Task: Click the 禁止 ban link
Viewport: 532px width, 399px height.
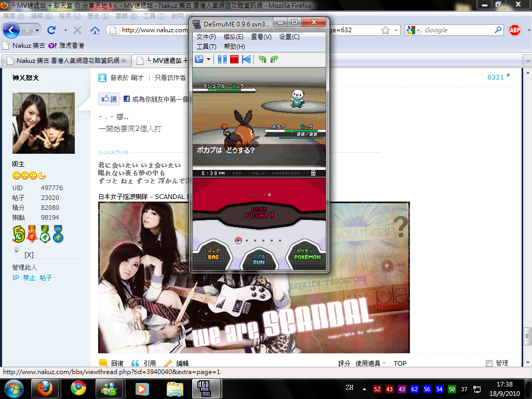Action: pyautogui.click(x=29, y=277)
